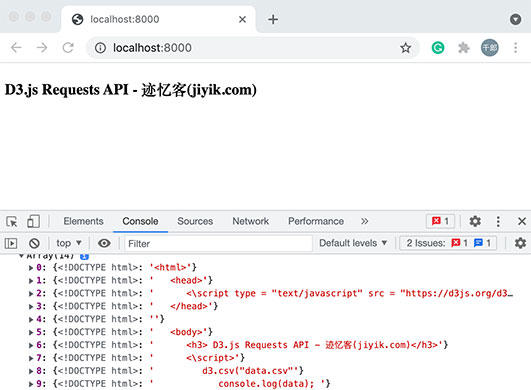Switch to the Performance tab

click(316, 221)
